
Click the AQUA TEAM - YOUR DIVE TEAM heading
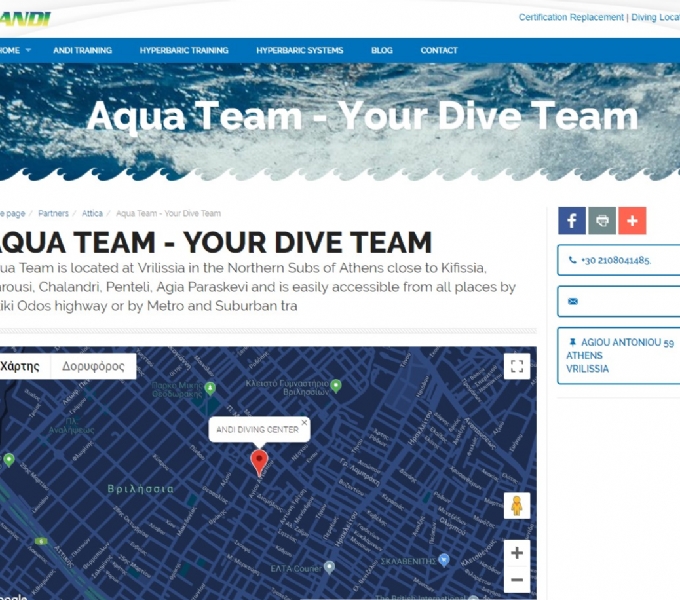coord(216,242)
